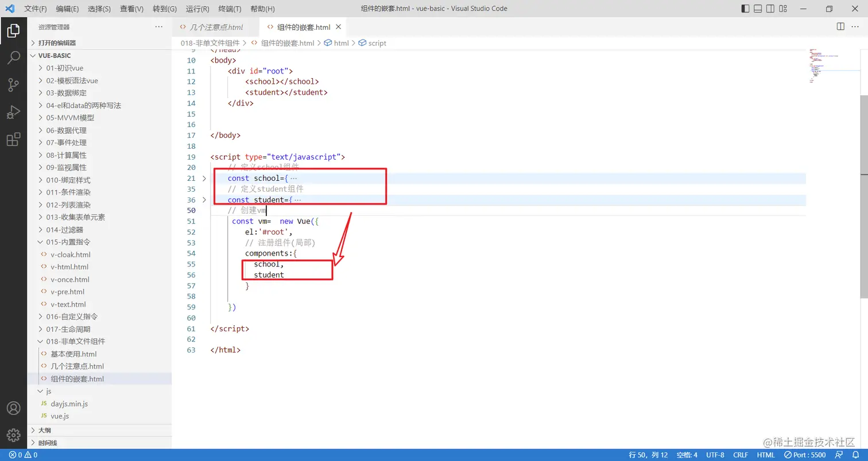
Task: Open 几个注意点.html in file tree
Action: (x=100, y=366)
